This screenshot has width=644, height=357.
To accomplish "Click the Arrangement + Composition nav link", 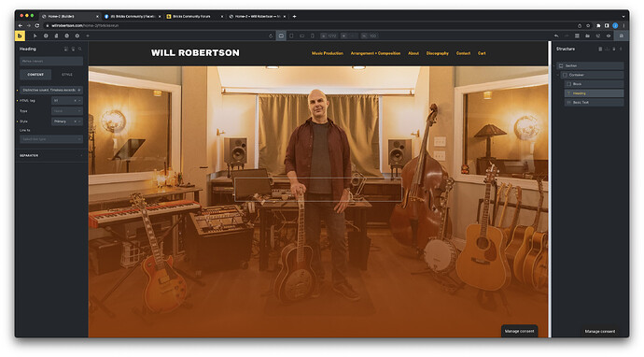I will coord(375,53).
